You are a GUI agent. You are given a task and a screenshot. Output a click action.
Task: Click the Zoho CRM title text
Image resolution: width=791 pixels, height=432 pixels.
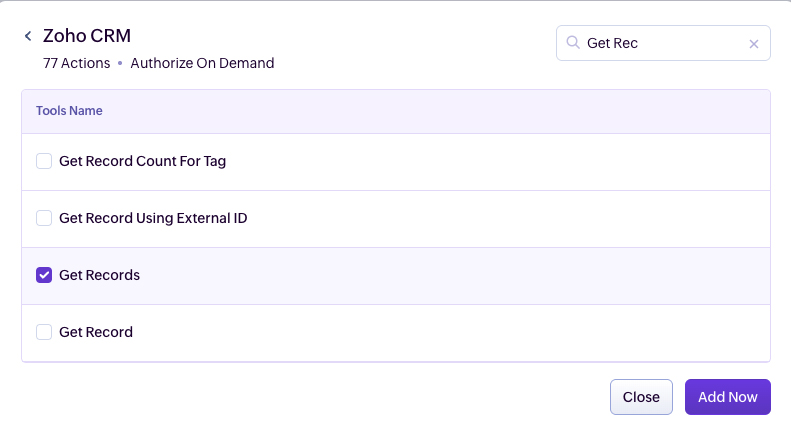(x=86, y=36)
